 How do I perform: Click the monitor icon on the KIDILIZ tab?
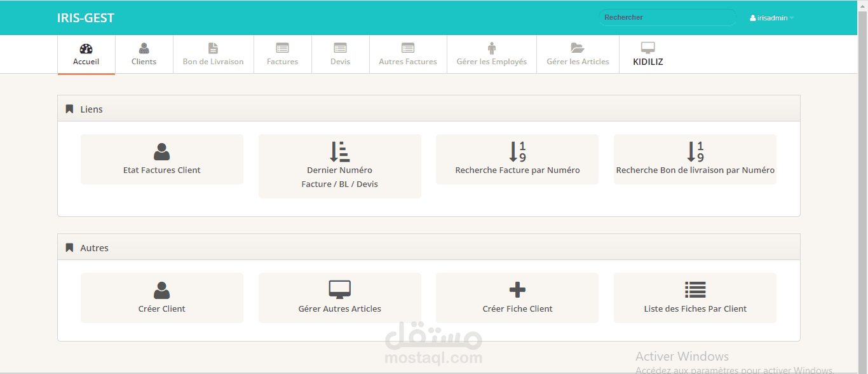click(648, 47)
